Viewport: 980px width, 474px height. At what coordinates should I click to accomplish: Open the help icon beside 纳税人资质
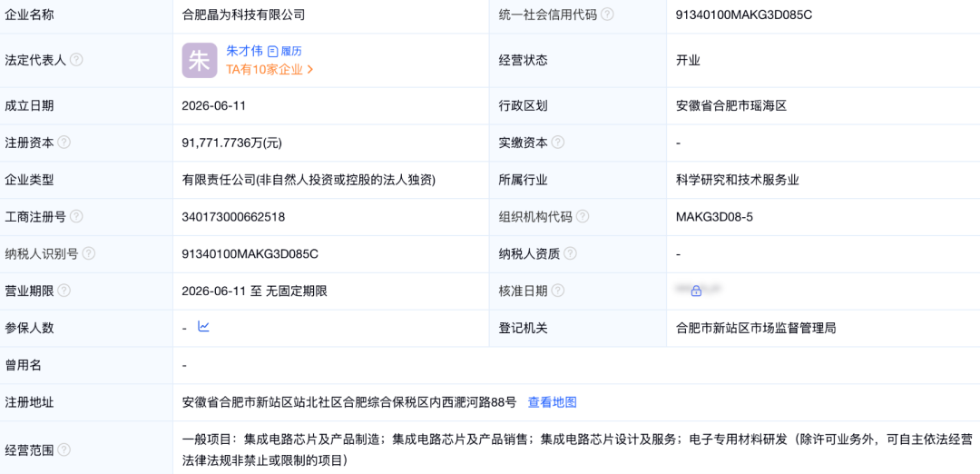point(570,253)
